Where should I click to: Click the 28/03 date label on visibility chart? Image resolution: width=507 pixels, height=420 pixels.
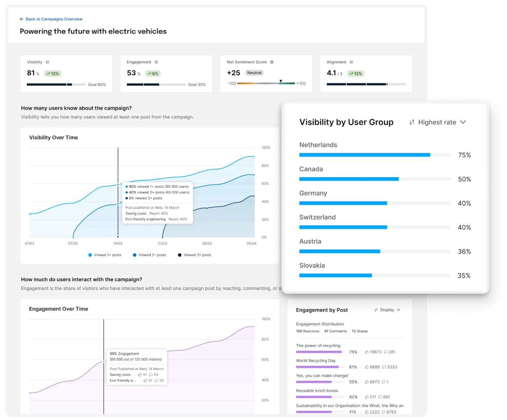coord(207,243)
